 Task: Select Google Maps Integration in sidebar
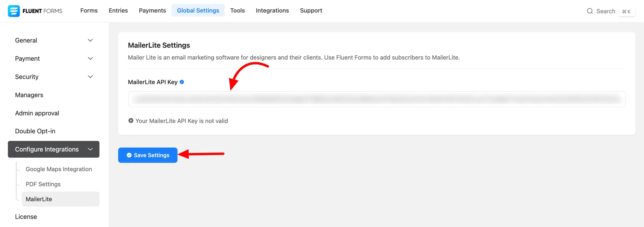pyautogui.click(x=59, y=169)
